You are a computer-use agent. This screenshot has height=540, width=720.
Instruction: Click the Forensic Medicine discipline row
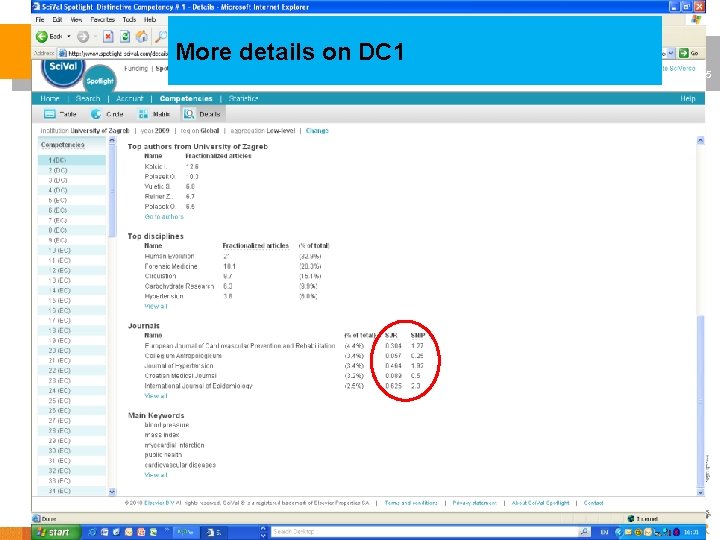(x=233, y=266)
